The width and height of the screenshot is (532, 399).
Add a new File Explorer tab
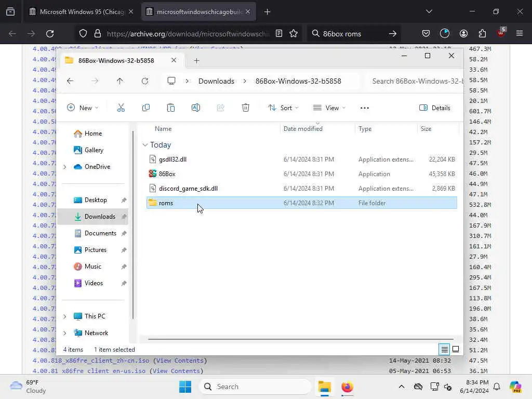click(196, 61)
